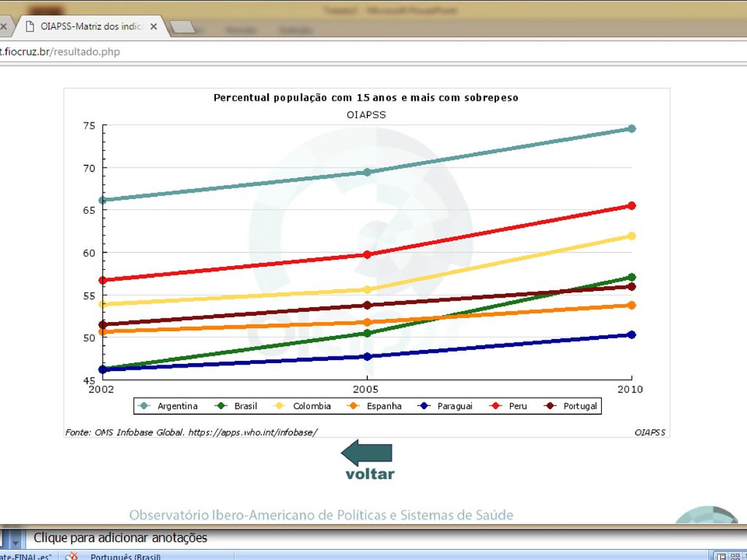Click the Colombia legend marker
The height and width of the screenshot is (560, 747).
(x=279, y=405)
